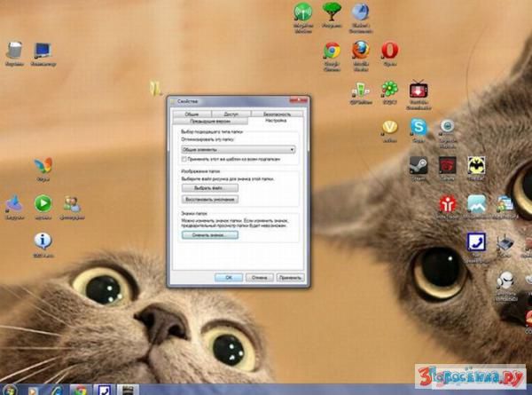This screenshot has height=395, width=532.
Task: Click the Batman logo desktop icon
Action: (478, 166)
